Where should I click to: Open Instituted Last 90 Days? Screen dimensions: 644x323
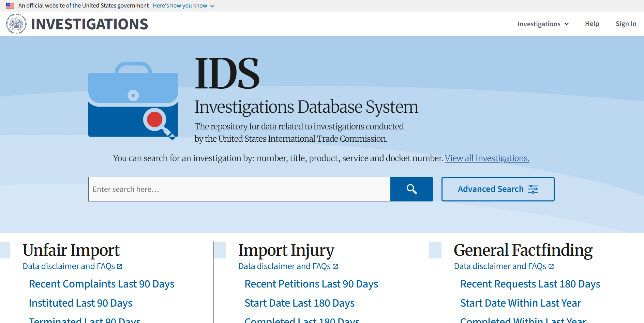pyautogui.click(x=80, y=303)
